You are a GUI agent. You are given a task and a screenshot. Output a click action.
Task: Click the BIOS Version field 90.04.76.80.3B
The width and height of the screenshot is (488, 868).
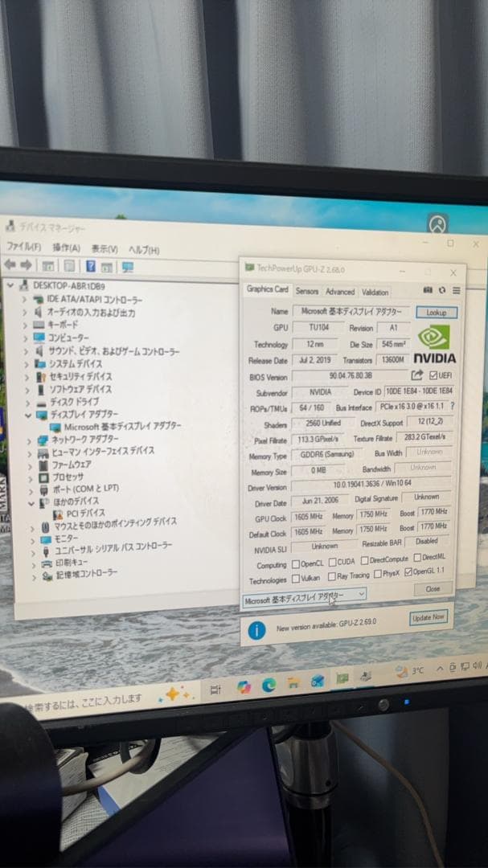[x=350, y=376]
